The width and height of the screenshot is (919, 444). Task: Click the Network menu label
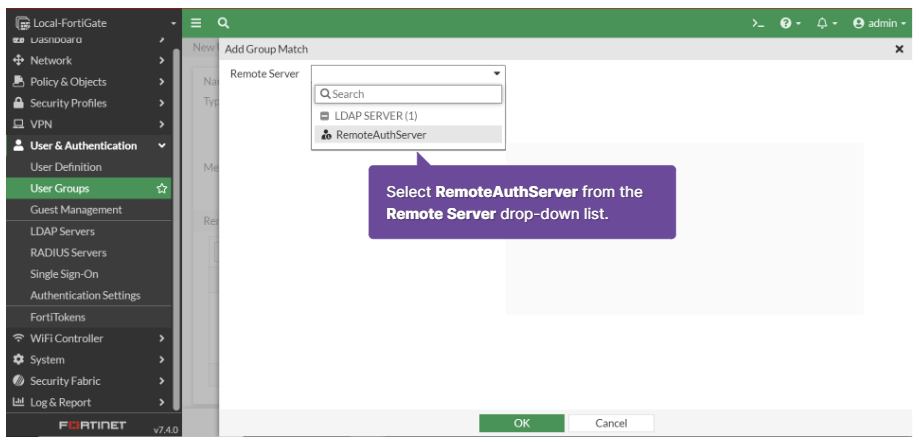51,60
